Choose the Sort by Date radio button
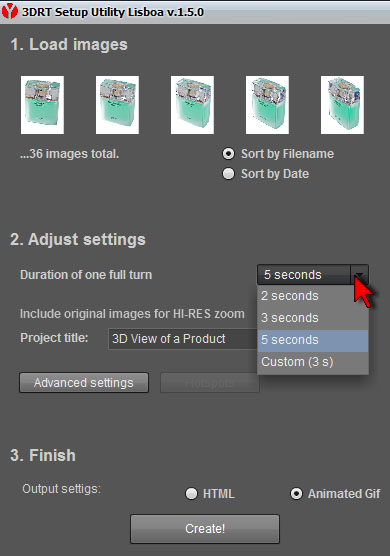 tap(228, 174)
